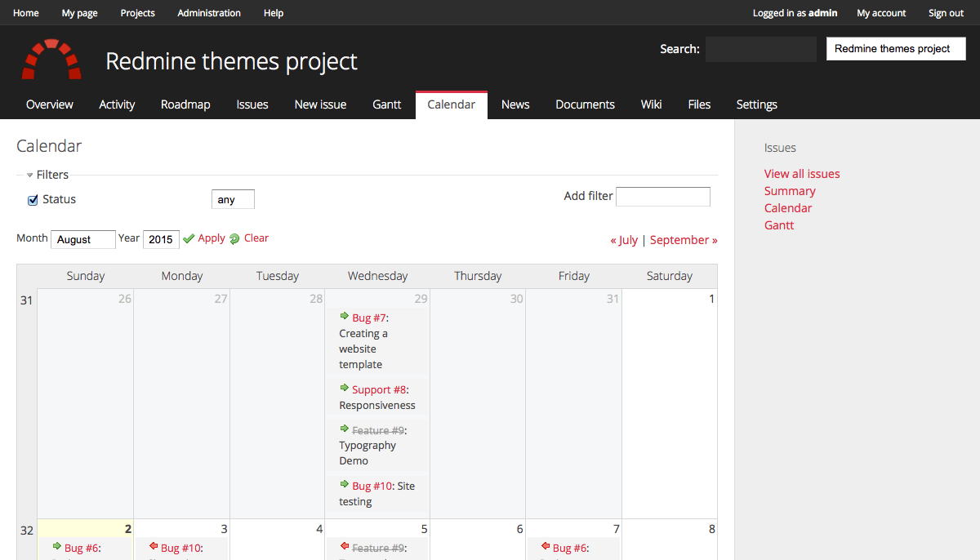The image size is (980, 560).
Task: Click the 'Redmine themes project' page title
Action: pyautogui.click(x=232, y=61)
